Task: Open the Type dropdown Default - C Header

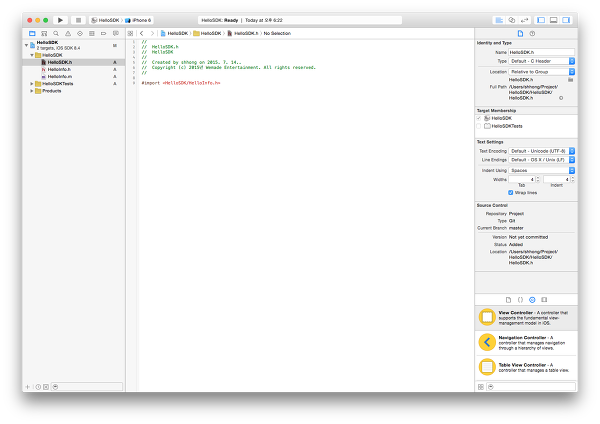Action: 541,61
